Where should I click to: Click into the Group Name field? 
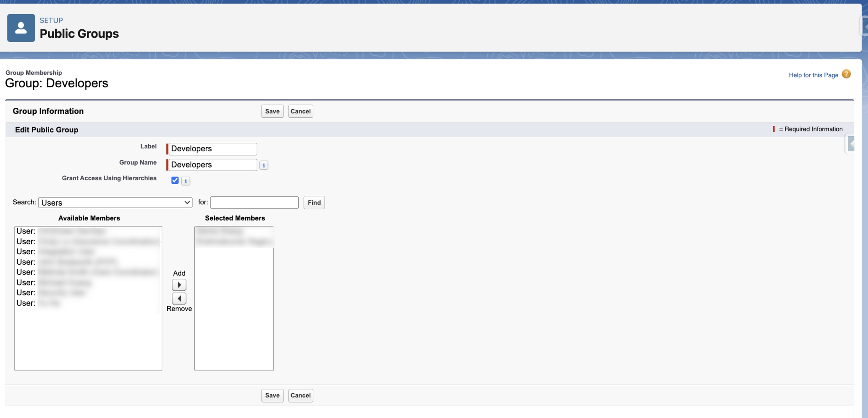[x=213, y=165]
